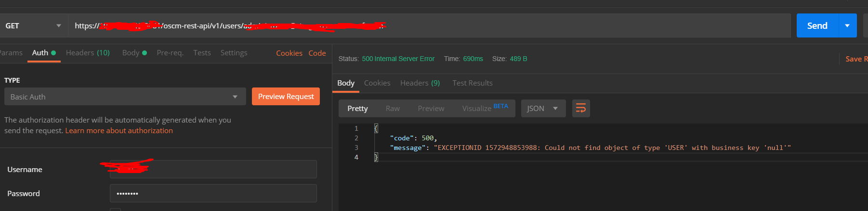The height and width of the screenshot is (211, 868).
Task: Expand the Basic Auth type dropdown
Action: (125, 97)
